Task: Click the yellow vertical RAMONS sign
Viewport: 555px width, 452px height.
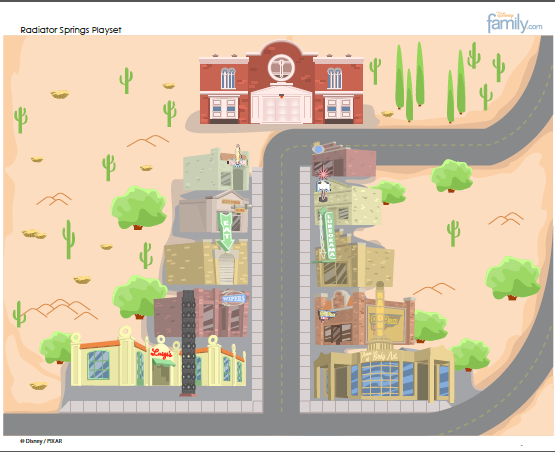Action: pos(380,312)
